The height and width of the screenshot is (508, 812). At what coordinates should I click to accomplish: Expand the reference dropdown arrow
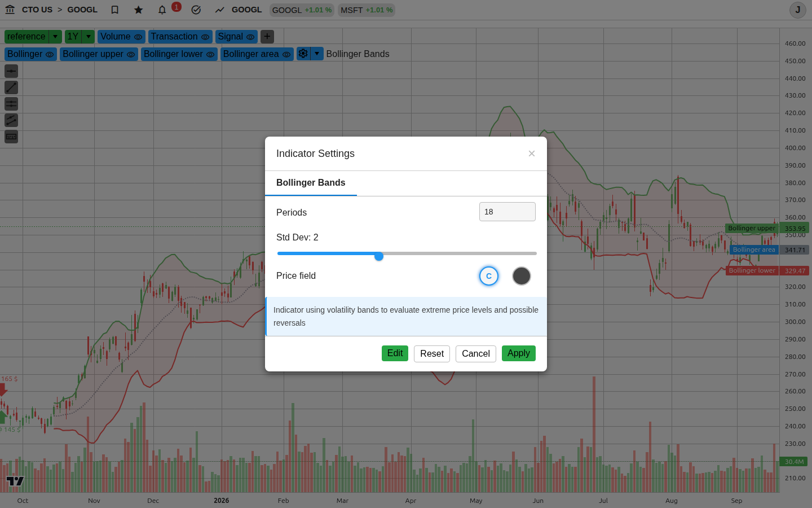[55, 37]
